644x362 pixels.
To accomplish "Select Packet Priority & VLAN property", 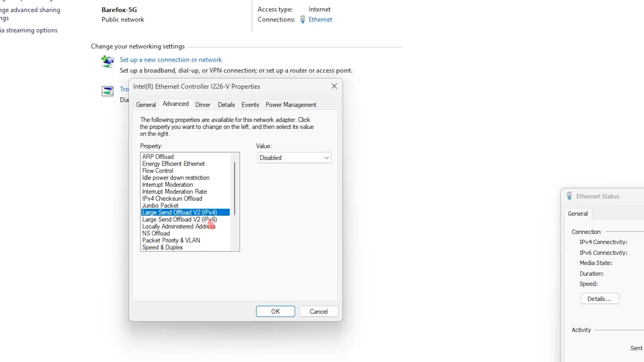I will coord(185,240).
